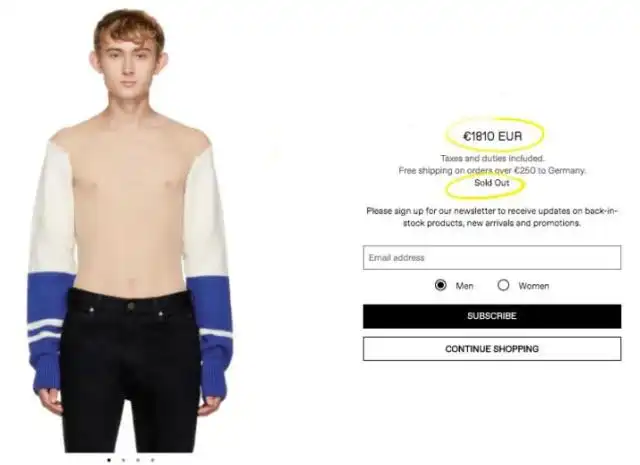Click the CONTINUE SHOPPING button
Image resolution: width=640 pixels, height=465 pixels.
(x=492, y=349)
